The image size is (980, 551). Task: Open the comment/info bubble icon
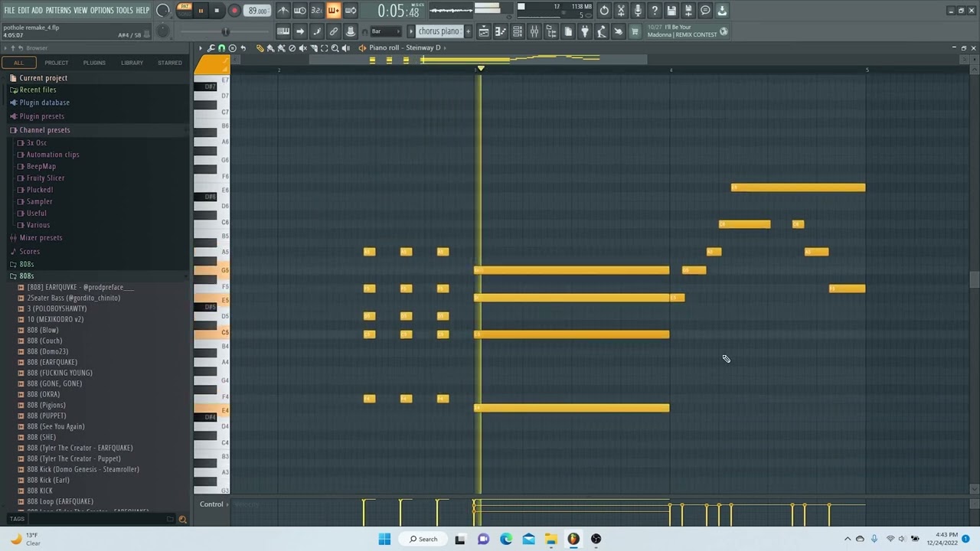pos(705,11)
